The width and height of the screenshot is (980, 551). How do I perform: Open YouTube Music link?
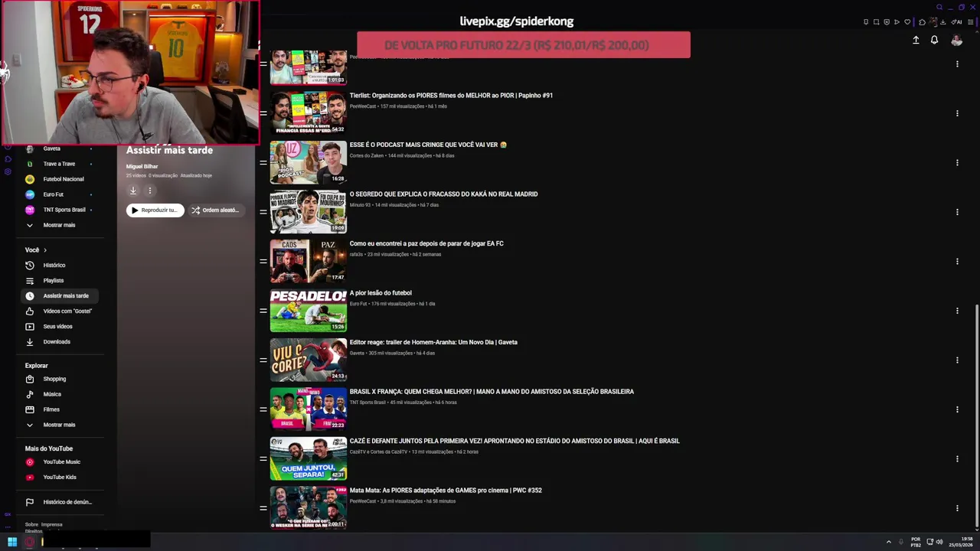(61, 462)
